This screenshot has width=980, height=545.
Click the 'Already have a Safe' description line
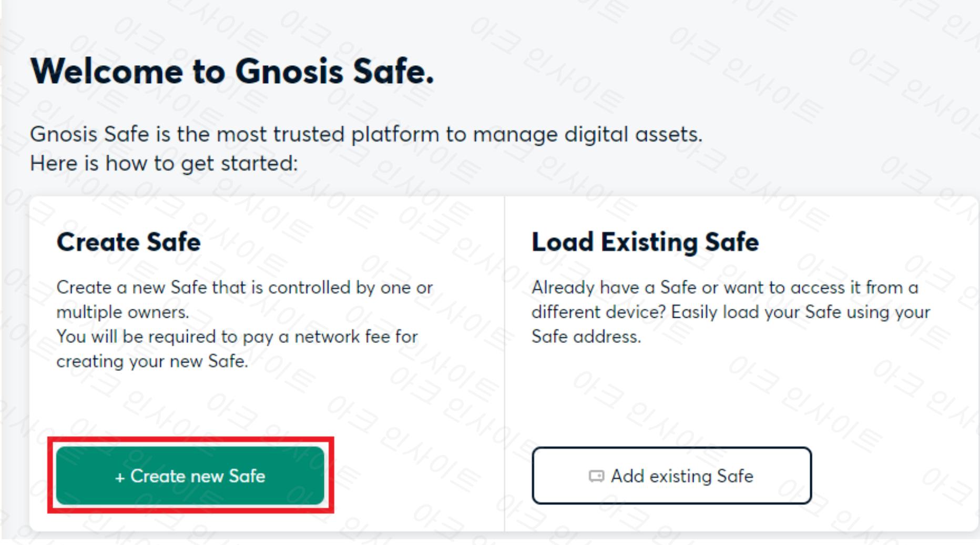coord(725,287)
